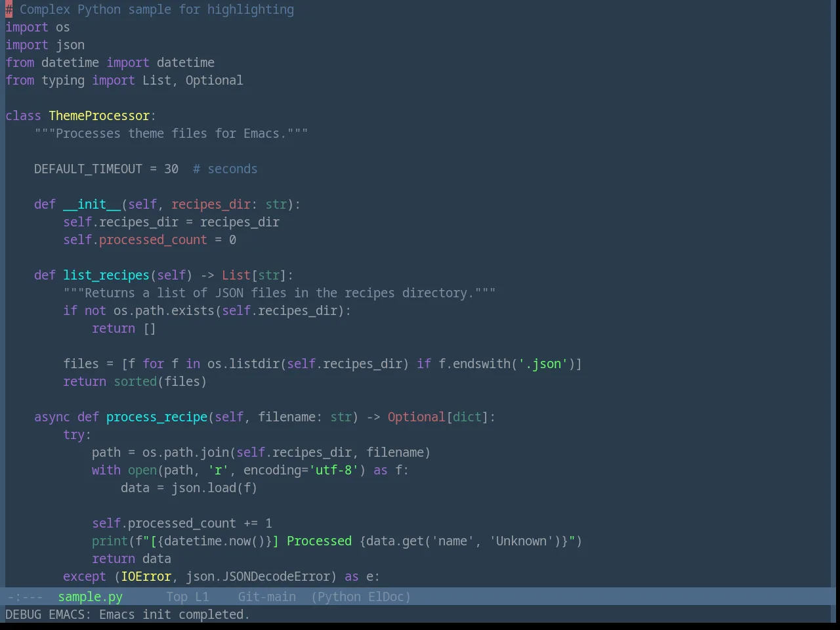
Task: Click the 'print' function call
Action: coord(110,541)
